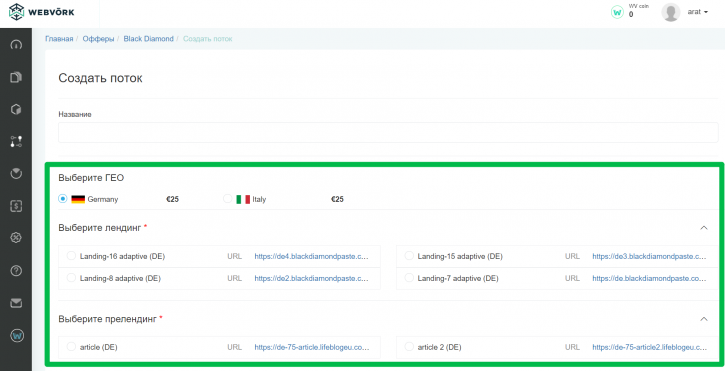This screenshot has width=725, height=371.
Task: Click the Italy label text
Action: click(x=259, y=199)
